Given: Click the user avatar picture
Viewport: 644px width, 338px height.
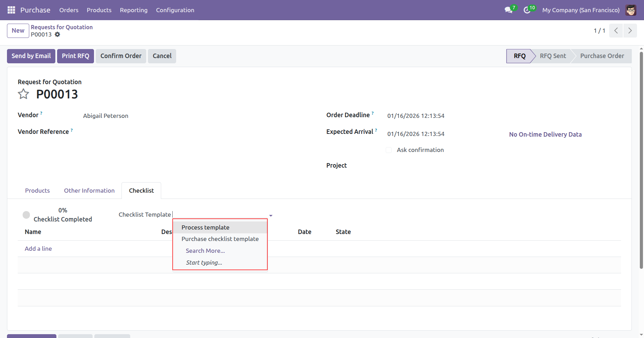Looking at the screenshot, I should [630, 10].
